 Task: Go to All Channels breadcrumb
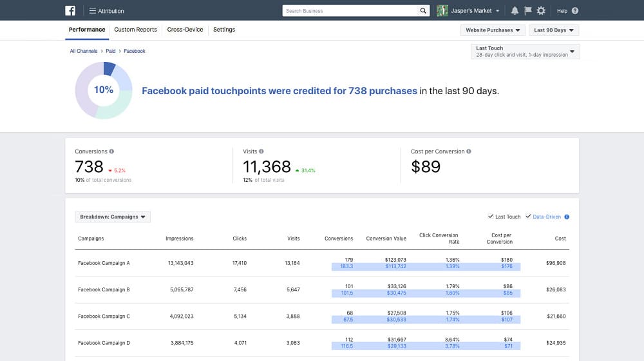pos(83,51)
